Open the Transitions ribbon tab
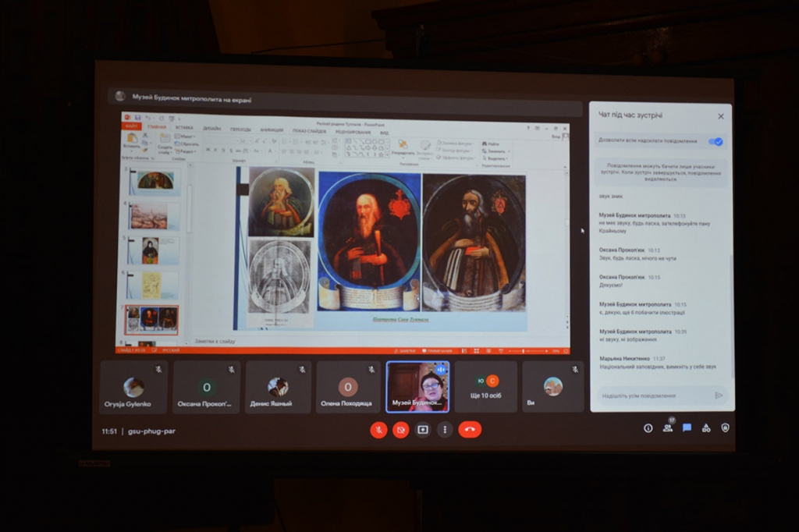Viewport: 799px width, 532px height. 240,129
